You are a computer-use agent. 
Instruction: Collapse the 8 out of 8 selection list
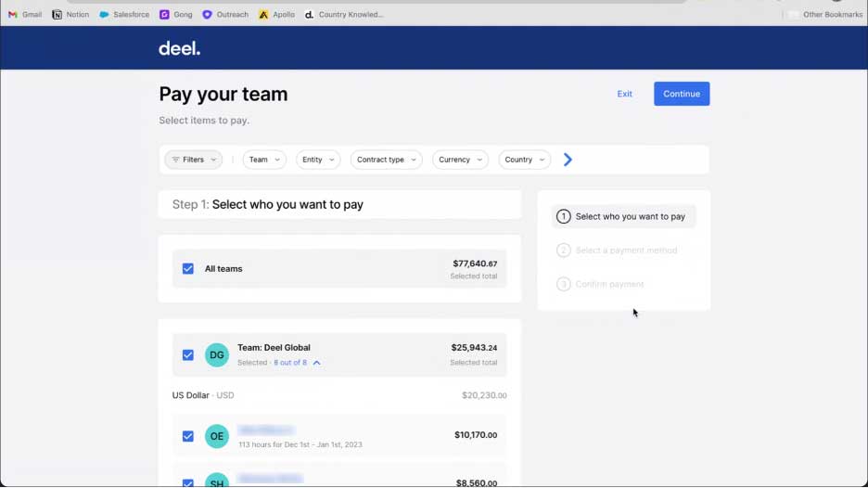point(316,363)
